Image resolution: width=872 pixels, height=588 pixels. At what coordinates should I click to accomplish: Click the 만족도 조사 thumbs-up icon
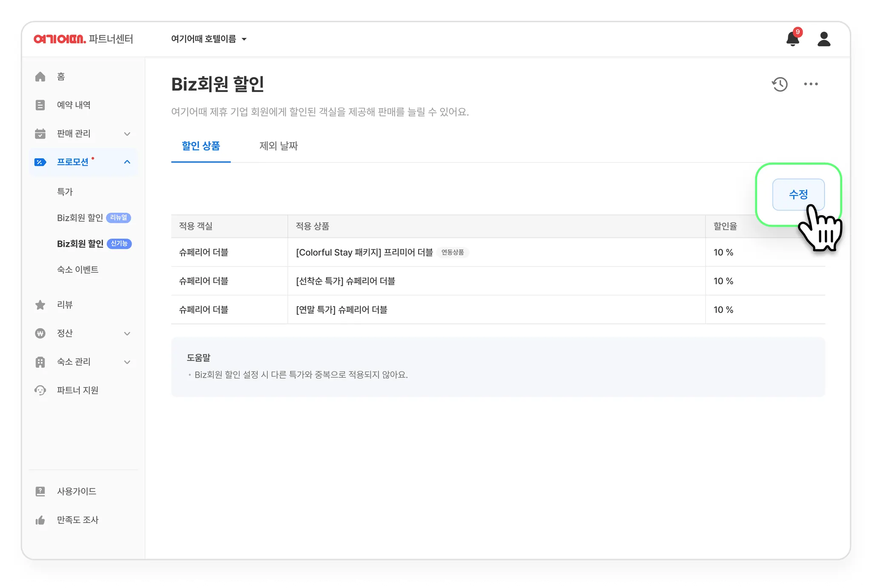40,520
